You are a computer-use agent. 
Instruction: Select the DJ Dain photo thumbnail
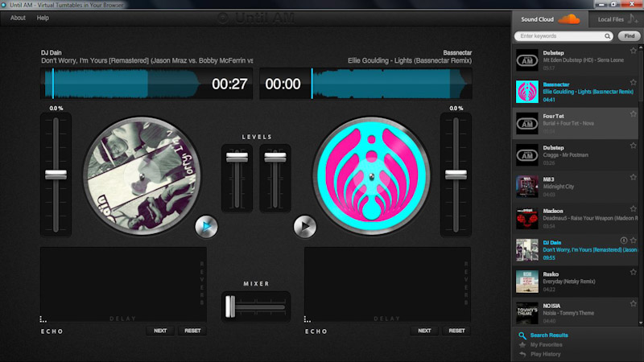coord(527,249)
